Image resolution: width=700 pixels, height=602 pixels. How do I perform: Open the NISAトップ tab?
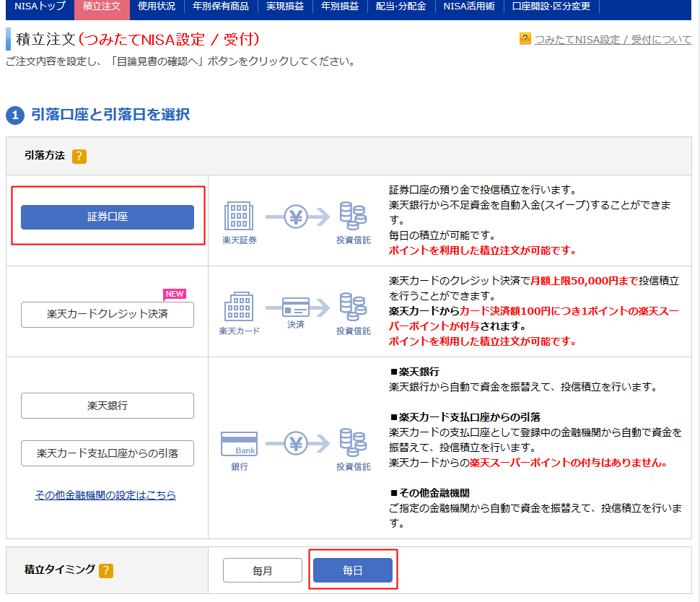click(40, 7)
